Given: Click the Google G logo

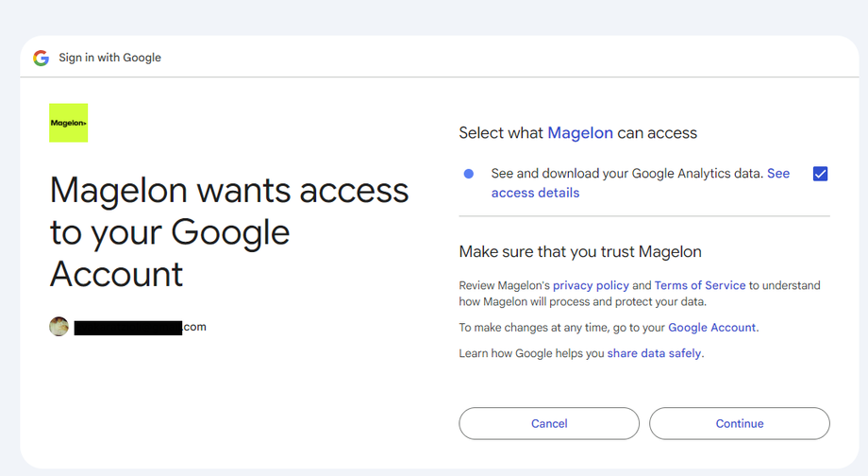Looking at the screenshot, I should pyautogui.click(x=41, y=58).
